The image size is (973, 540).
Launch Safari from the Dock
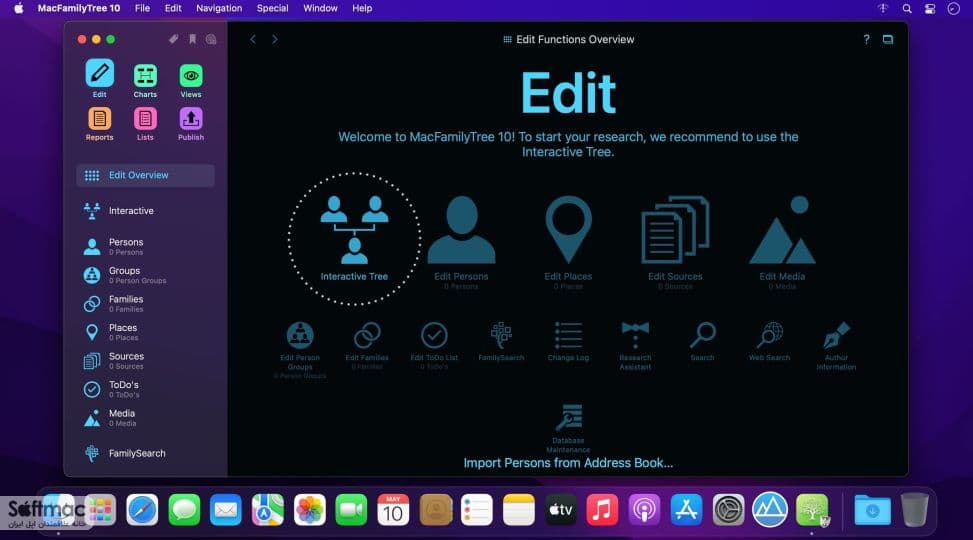pyautogui.click(x=142, y=510)
